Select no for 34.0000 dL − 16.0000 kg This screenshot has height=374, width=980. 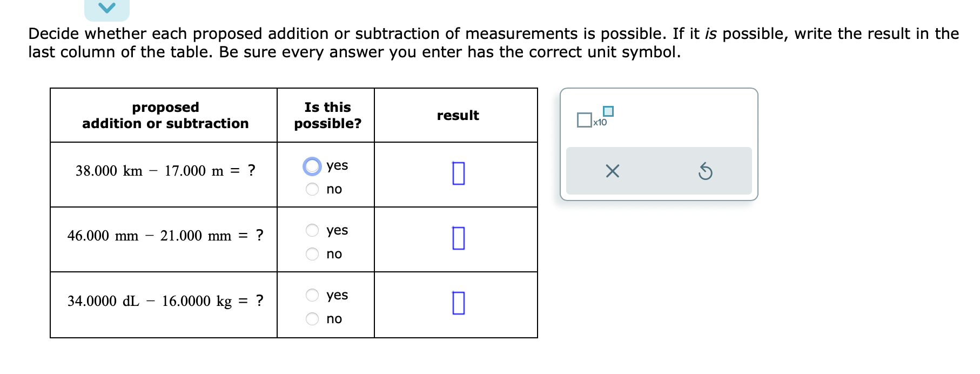point(312,319)
